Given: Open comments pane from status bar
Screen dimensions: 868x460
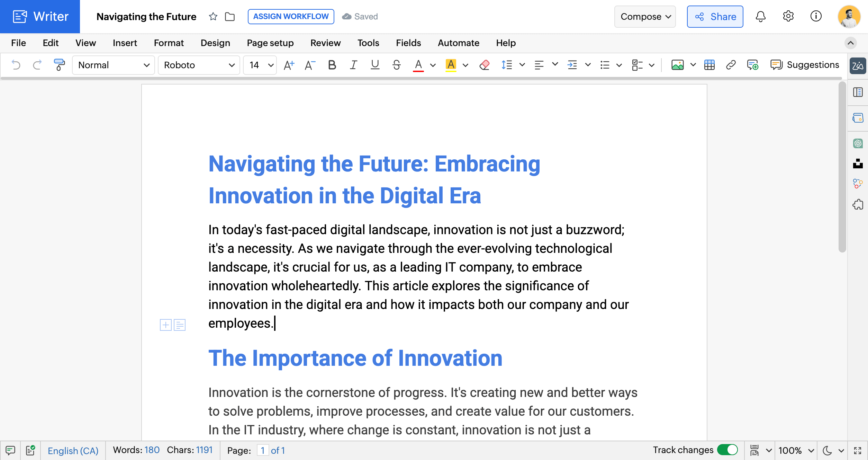Looking at the screenshot, I should click(x=10, y=450).
